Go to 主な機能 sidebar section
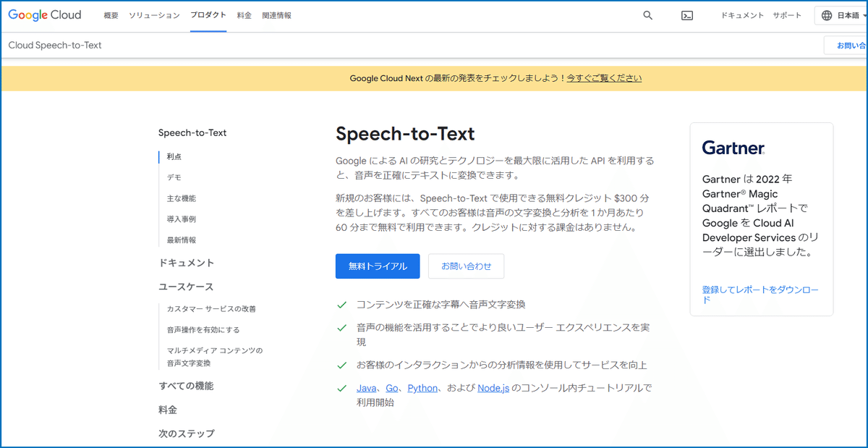The width and height of the screenshot is (868, 448). [181, 198]
